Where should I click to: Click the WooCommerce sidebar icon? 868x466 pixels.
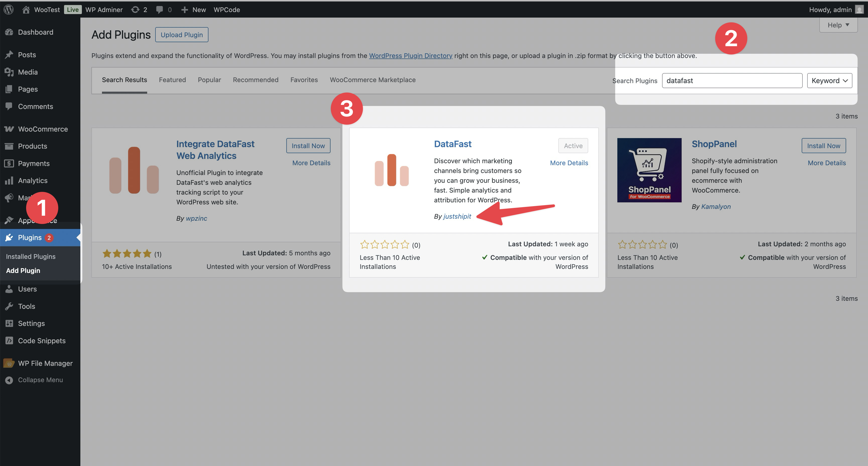click(9, 129)
